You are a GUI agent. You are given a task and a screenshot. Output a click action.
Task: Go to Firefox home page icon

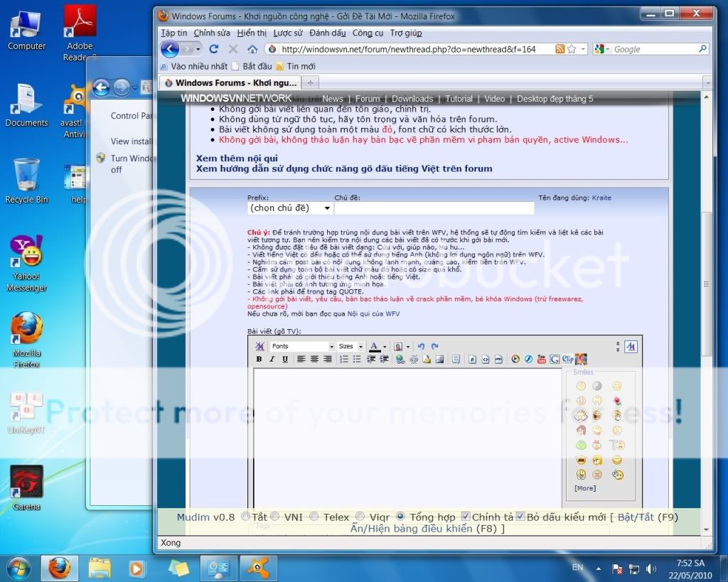252,49
